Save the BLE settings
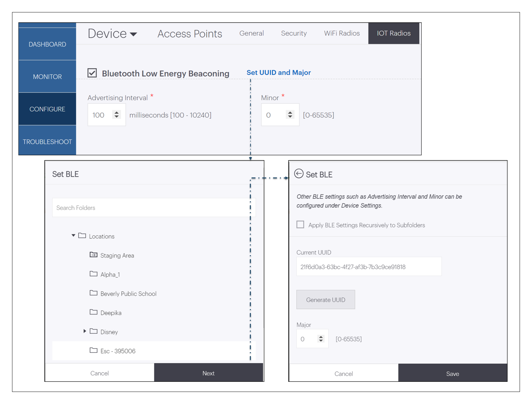The width and height of the screenshot is (532, 404). pyautogui.click(x=452, y=373)
